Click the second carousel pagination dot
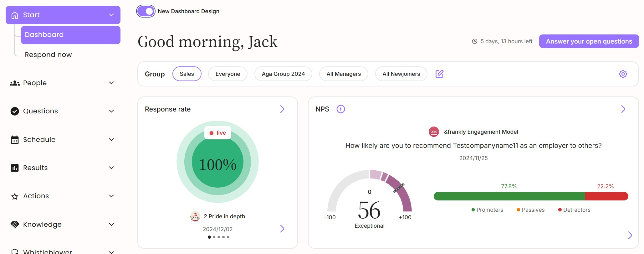The height and width of the screenshot is (254, 644). 214,237
